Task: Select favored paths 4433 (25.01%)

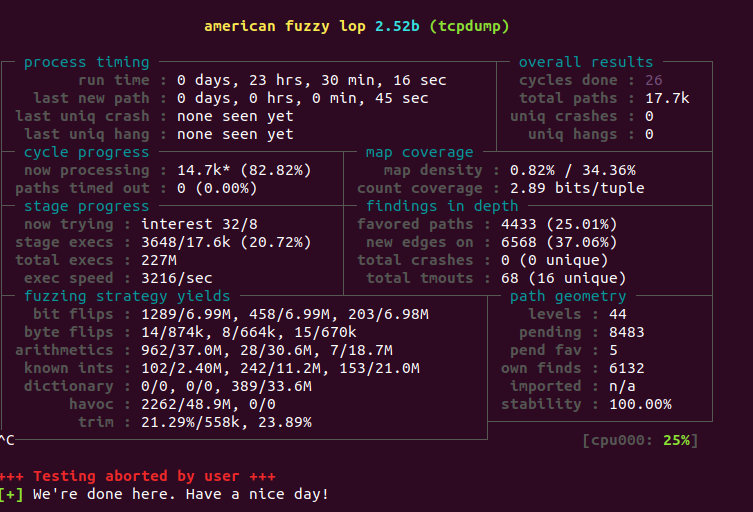Action: [x=559, y=224]
